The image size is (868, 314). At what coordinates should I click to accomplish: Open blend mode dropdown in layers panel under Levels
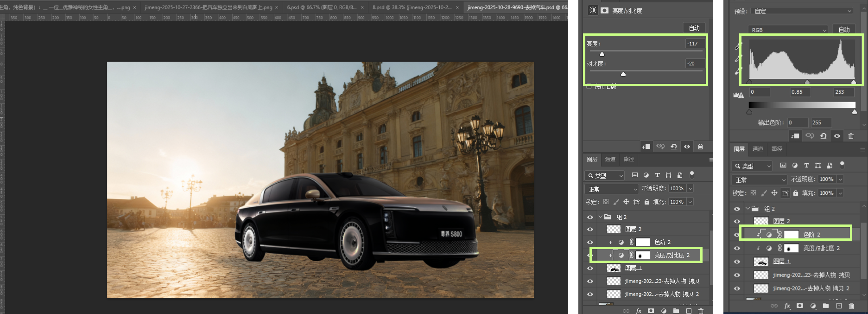pos(760,179)
